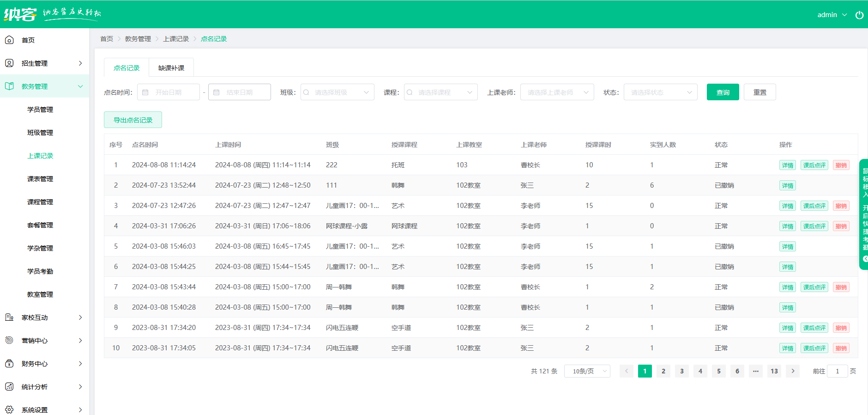The height and width of the screenshot is (415, 868).
Task: Open 课表管理 in the sidebar
Action: tap(40, 179)
